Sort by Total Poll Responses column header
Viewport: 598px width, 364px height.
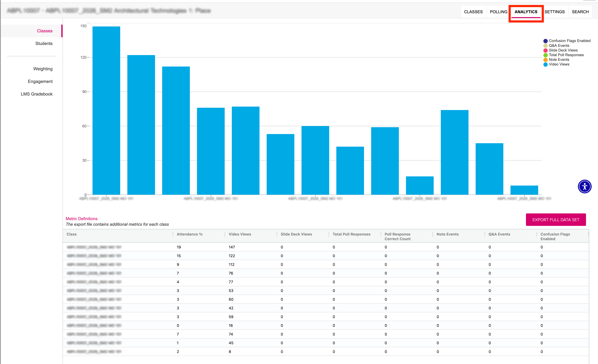coord(351,234)
